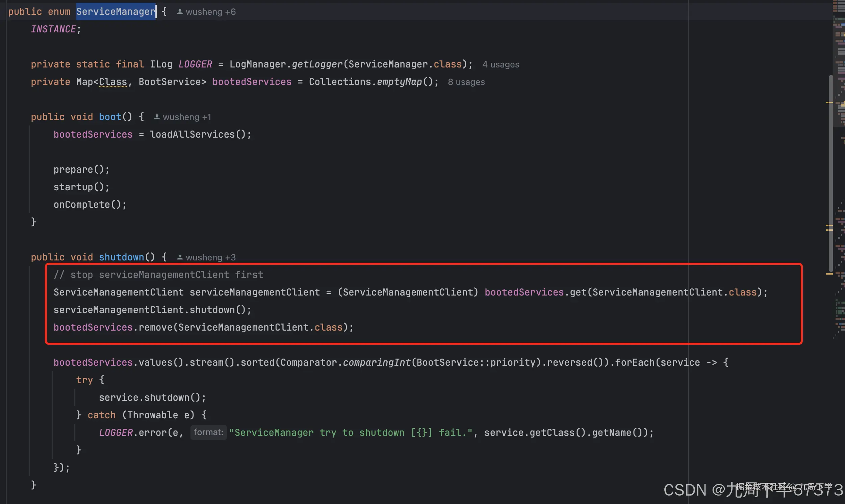The image size is (845, 504).
Task: Click the selected ServiceManager enum name
Action: [116, 12]
